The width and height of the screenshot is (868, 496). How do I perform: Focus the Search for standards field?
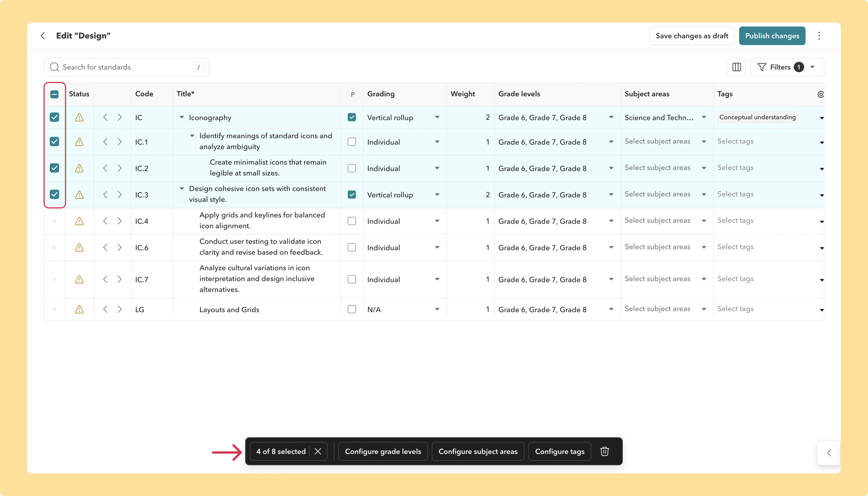126,67
